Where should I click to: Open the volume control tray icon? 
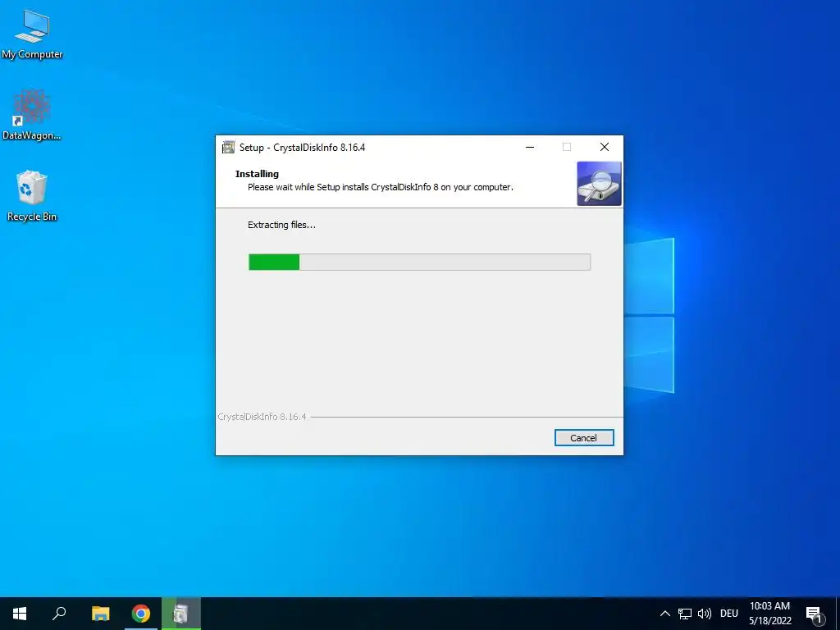(x=705, y=614)
